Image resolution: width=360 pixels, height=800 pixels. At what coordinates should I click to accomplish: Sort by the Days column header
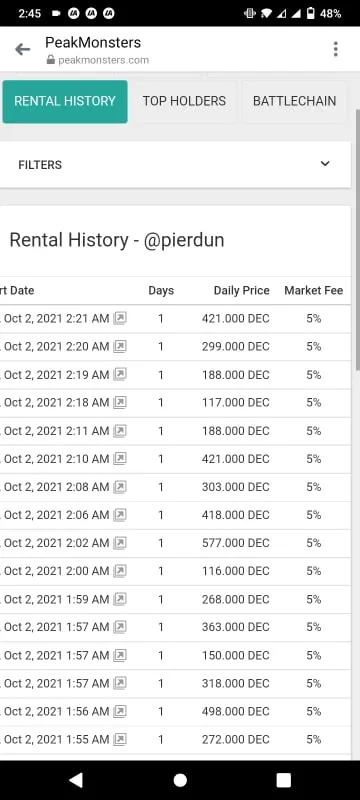161,291
